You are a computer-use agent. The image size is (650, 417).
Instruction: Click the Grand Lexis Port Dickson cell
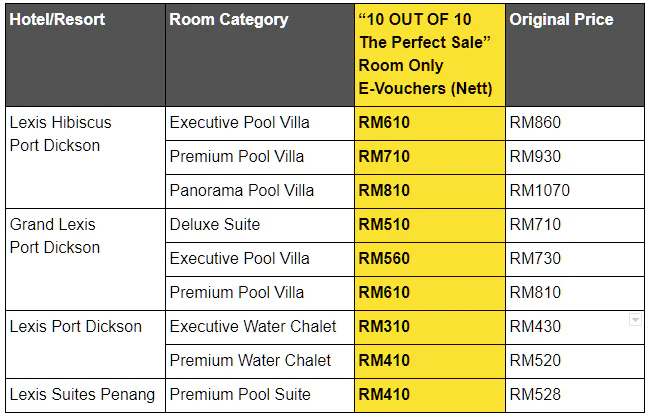coord(85,259)
